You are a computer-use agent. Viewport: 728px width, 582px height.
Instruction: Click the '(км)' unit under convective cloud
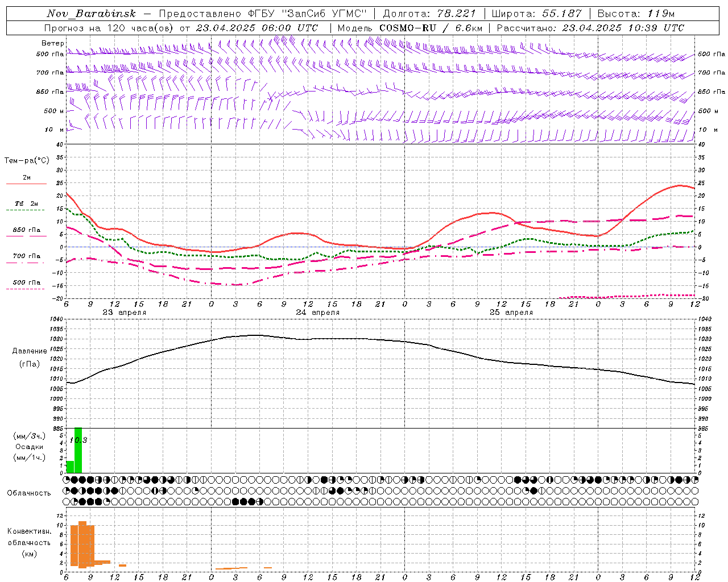30,554
